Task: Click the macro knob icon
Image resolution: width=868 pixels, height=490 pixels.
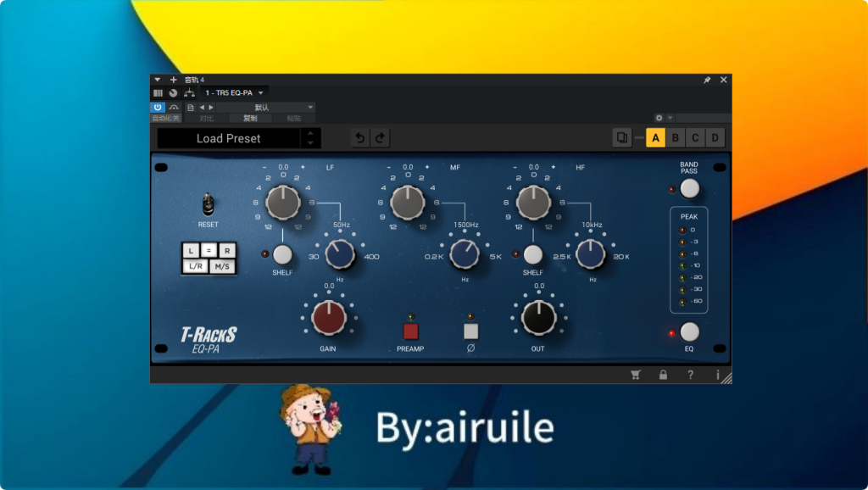Action: (173, 93)
